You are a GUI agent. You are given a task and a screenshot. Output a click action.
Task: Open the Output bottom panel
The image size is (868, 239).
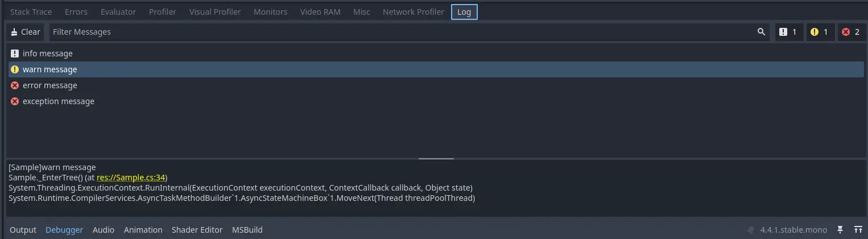[23, 230]
